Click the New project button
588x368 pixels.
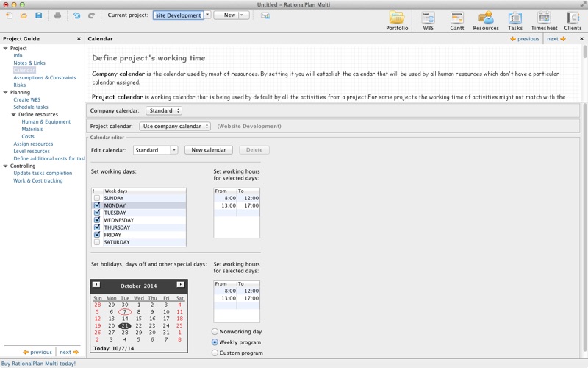click(226, 15)
